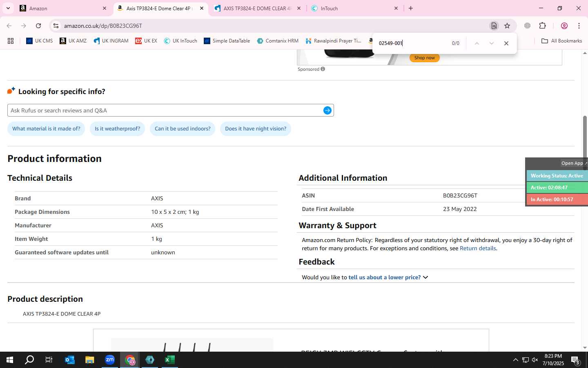Ask 'Does it have night vision?'
The height and width of the screenshot is (368, 588).
[x=256, y=129]
